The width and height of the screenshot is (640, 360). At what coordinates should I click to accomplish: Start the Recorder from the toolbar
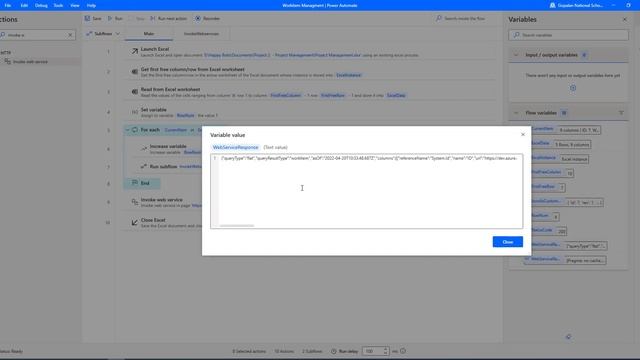click(x=207, y=18)
